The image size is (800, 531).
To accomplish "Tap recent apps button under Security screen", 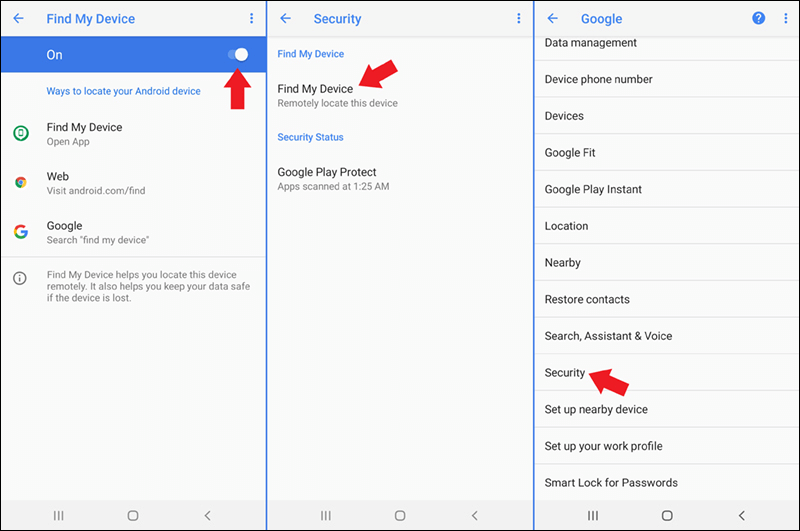I will (x=326, y=516).
